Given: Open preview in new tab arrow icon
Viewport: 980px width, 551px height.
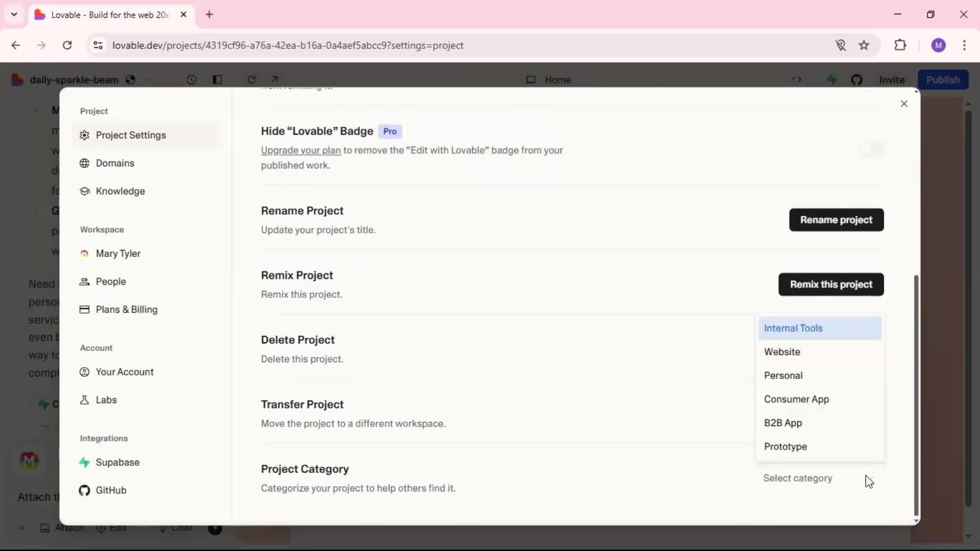Looking at the screenshot, I should [x=275, y=80].
